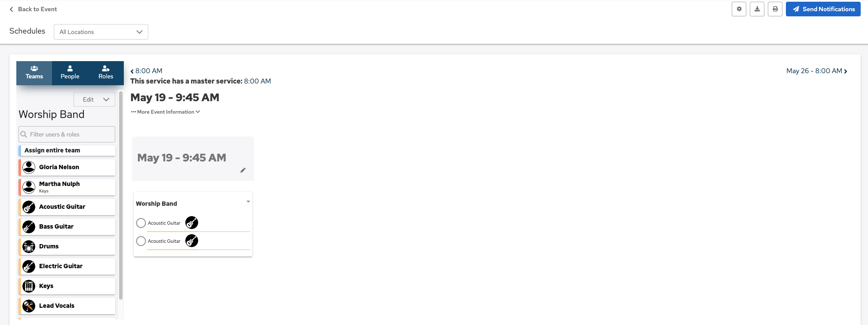Click Gloria Nelson's avatar icon
Screen dimensions: 868x325
[x=29, y=167]
